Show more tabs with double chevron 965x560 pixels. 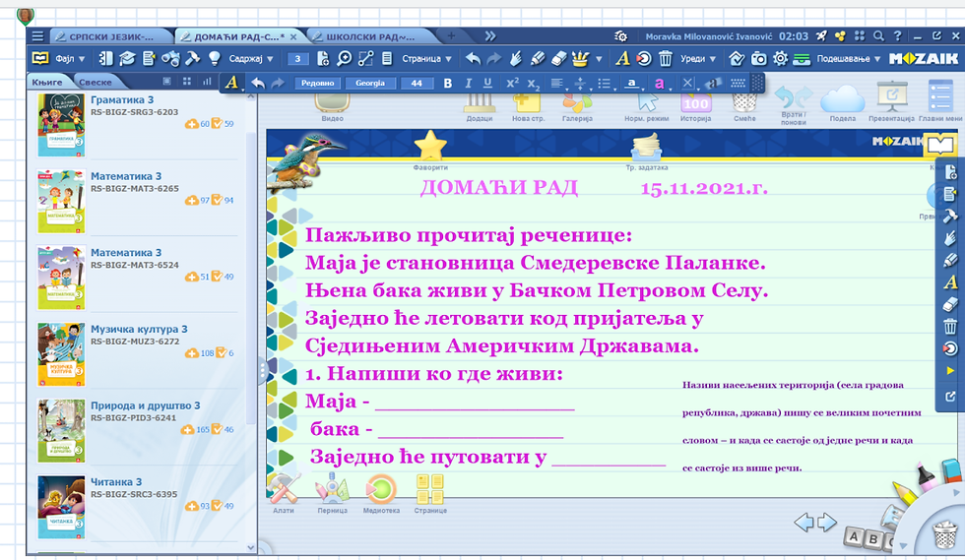click(490, 36)
